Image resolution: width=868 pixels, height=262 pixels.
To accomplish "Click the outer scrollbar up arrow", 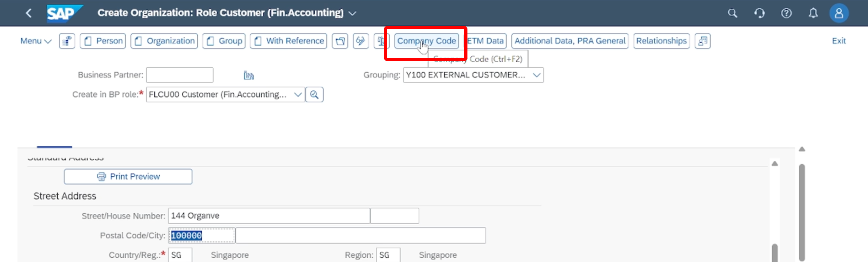I will click(802, 149).
